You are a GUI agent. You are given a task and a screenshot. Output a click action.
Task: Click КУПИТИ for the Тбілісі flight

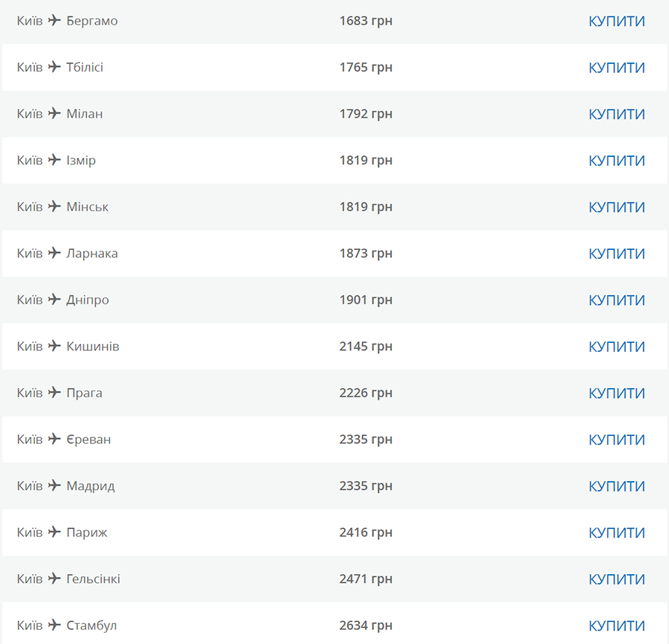(616, 68)
